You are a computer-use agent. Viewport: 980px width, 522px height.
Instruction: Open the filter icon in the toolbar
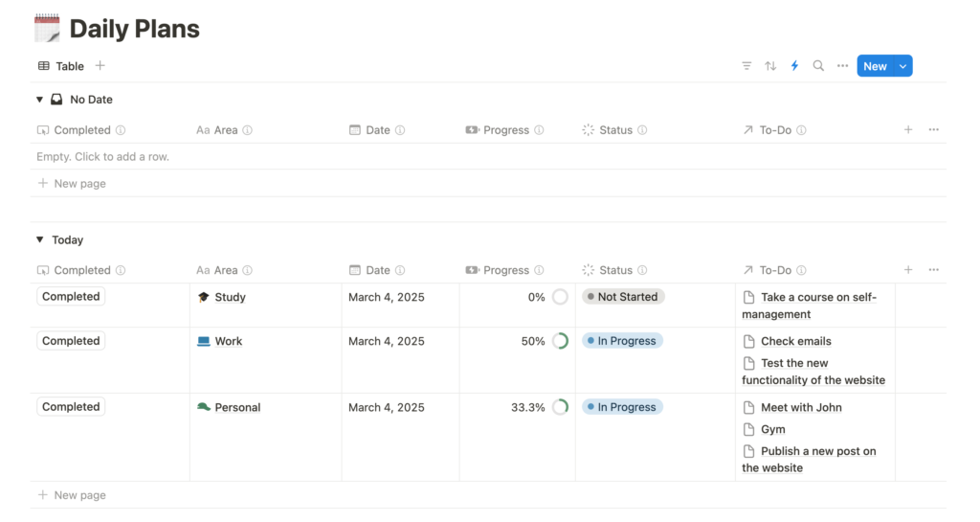point(746,66)
